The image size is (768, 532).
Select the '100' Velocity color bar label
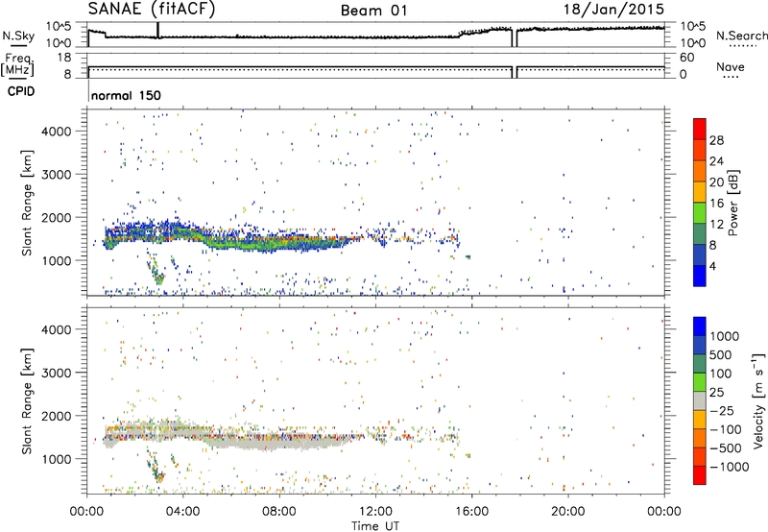[720, 374]
